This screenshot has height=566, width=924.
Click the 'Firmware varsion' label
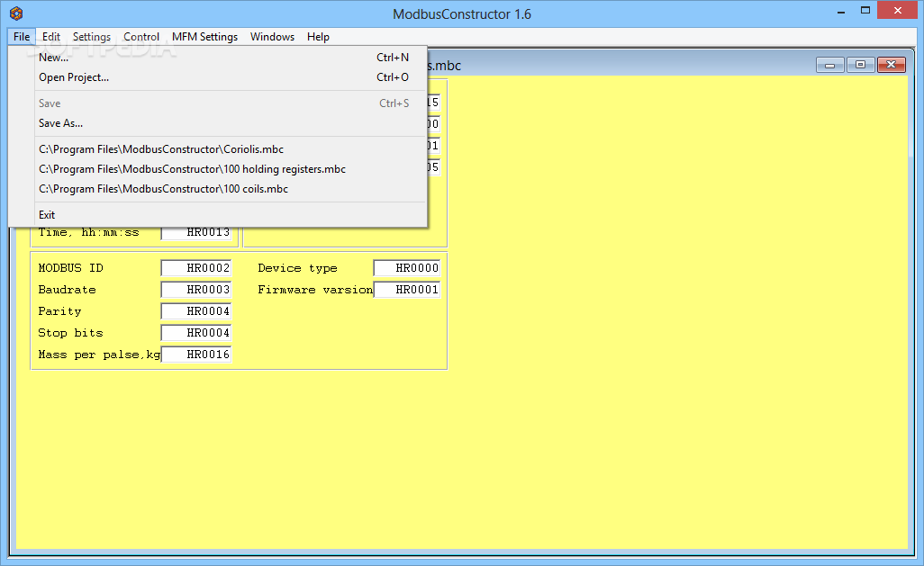(x=315, y=290)
